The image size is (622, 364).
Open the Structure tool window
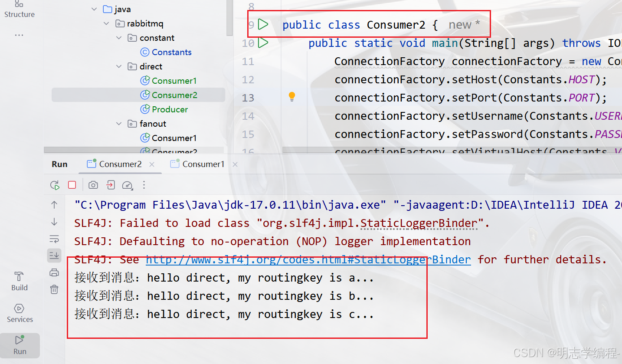click(19, 9)
